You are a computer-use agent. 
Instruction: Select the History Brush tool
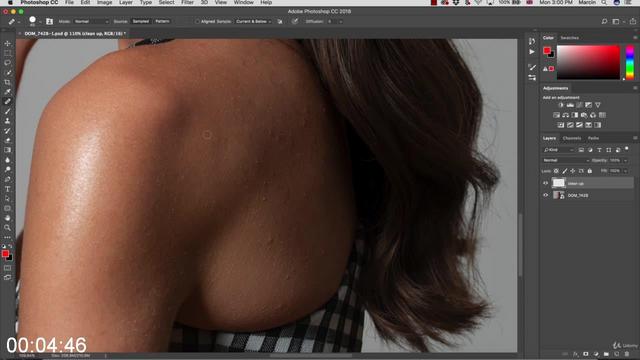coord(7,131)
